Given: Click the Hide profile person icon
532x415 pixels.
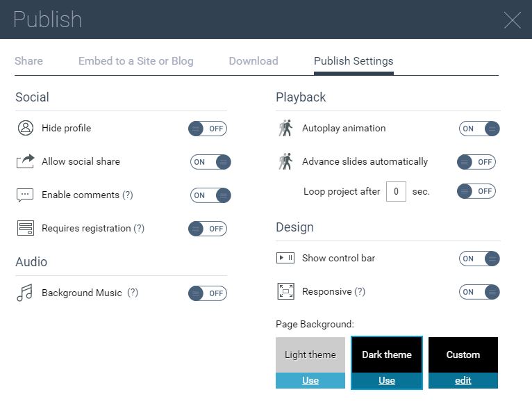Looking at the screenshot, I should pos(26,128).
